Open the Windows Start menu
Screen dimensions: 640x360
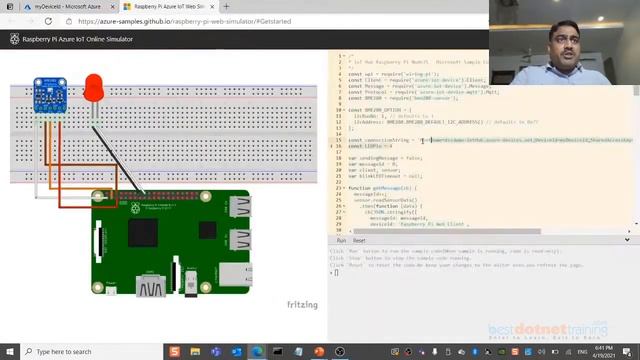pos(10,351)
